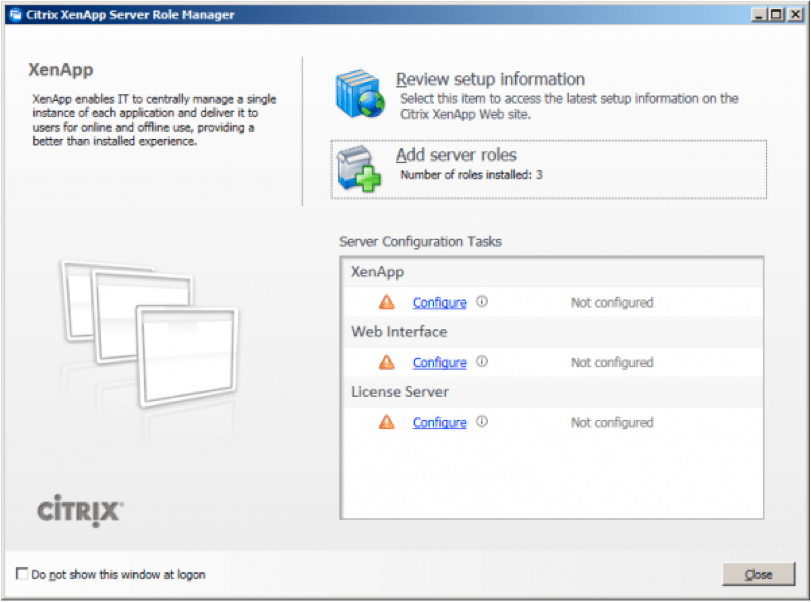Open the XenApp Configure link
The image size is (811, 602).
(439, 303)
